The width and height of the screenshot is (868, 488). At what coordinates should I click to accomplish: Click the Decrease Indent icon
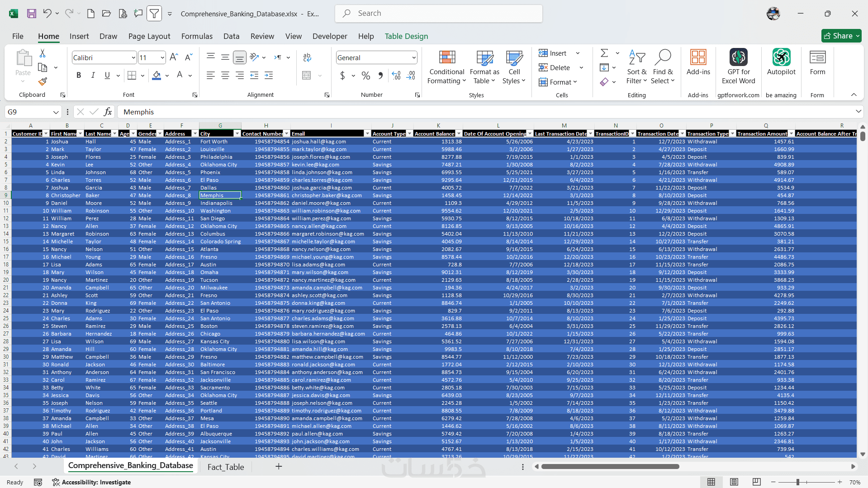pyautogui.click(x=254, y=76)
